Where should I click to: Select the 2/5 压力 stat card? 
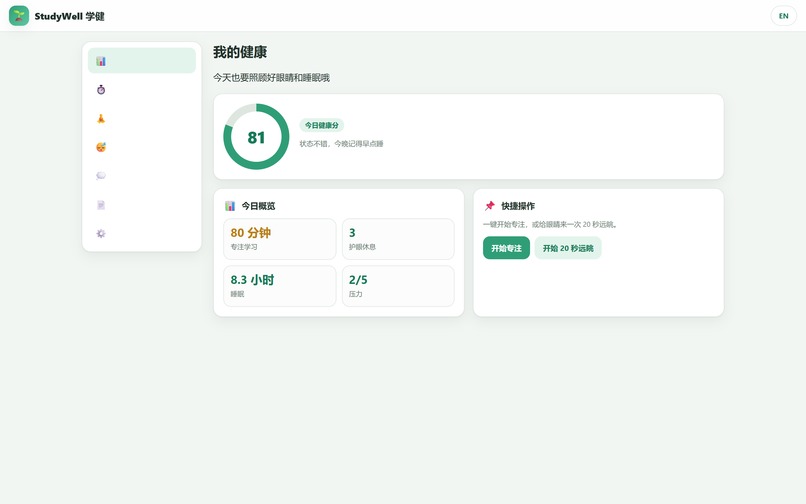coord(398,286)
